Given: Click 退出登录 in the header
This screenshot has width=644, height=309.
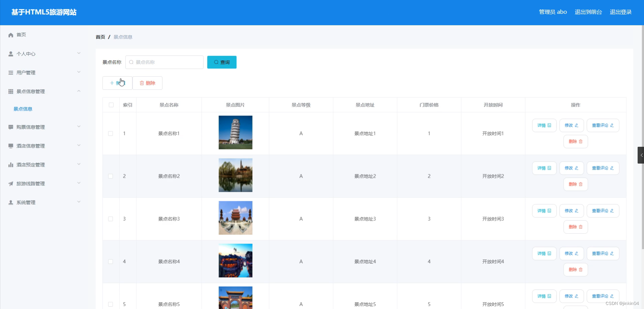Looking at the screenshot, I should pos(620,12).
